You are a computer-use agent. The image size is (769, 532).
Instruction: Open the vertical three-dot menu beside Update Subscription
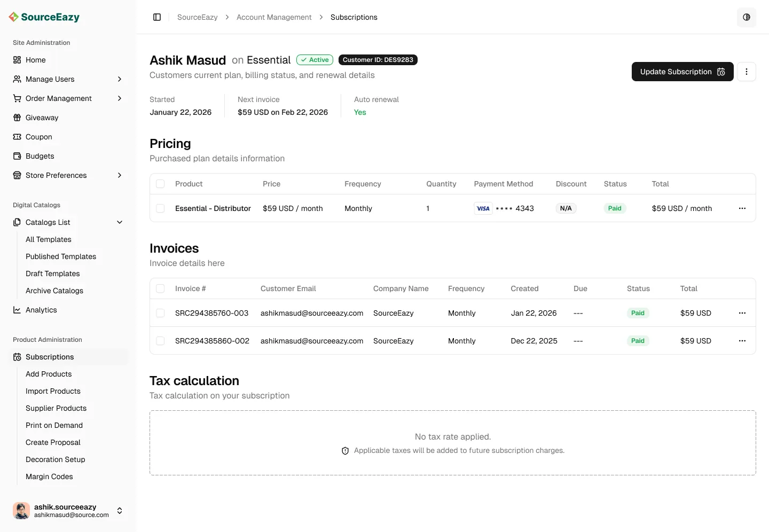[747, 72]
